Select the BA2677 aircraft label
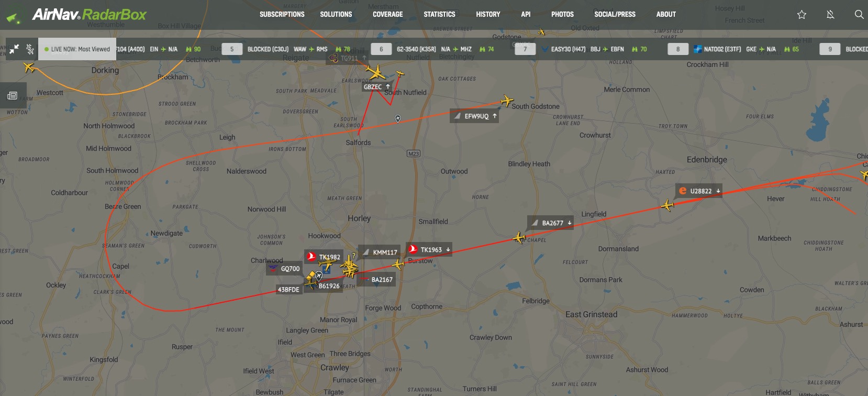868x396 pixels. (551, 223)
